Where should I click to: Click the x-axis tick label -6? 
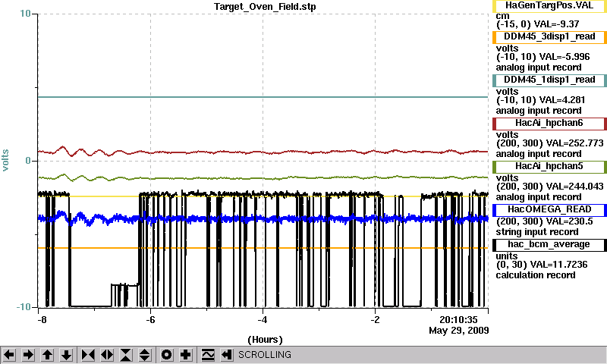pos(150,320)
